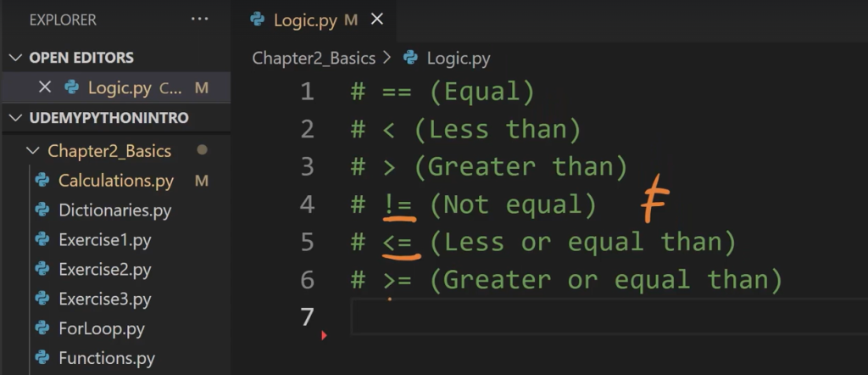Open the Explorer more actions ellipsis
868x375 pixels.
(199, 20)
